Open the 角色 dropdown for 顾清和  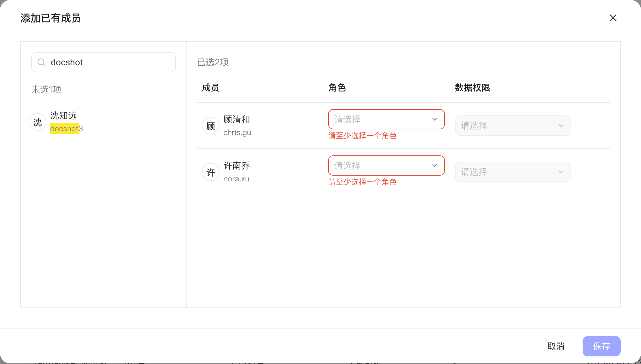pos(386,119)
